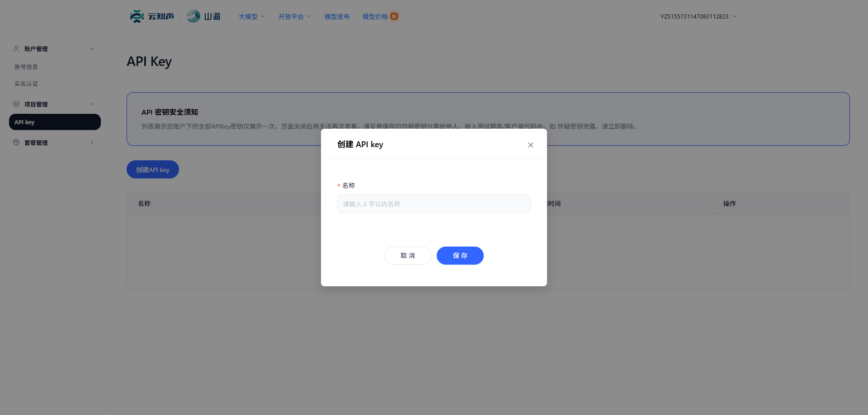Click the layers icon beside 项目管理
The image size is (868, 415).
point(16,103)
